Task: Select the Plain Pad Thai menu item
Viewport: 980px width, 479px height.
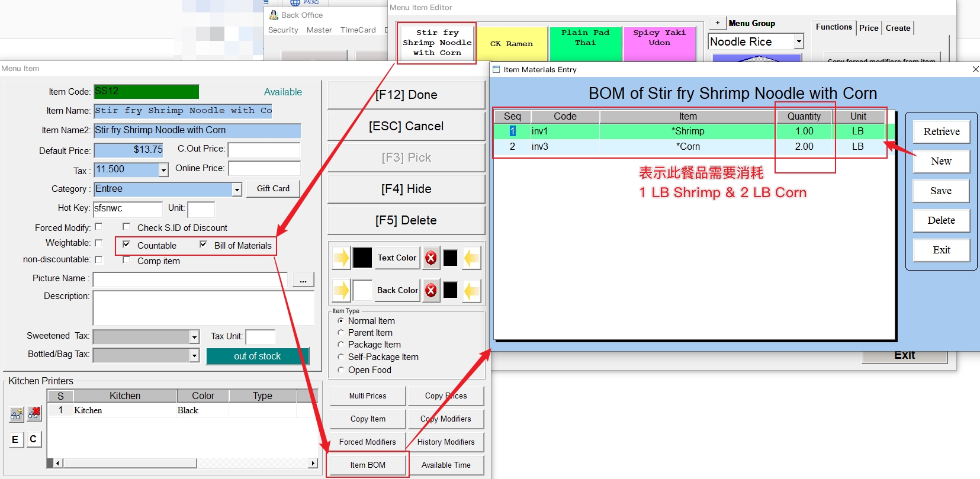Action: 585,43
